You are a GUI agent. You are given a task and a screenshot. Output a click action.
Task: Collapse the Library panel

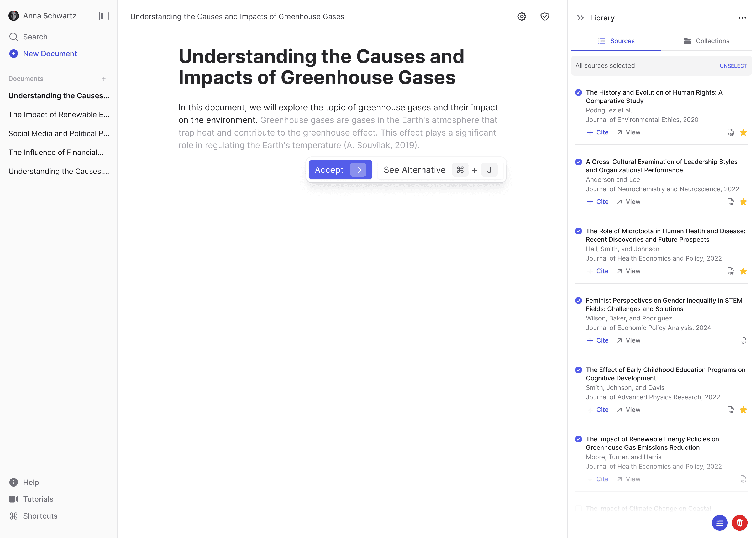[580, 18]
